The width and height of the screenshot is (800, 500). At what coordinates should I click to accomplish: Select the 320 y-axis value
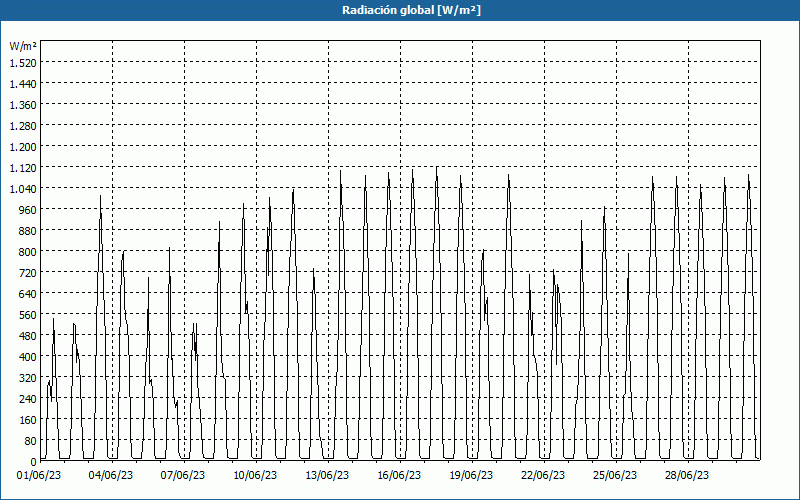pyautogui.click(x=28, y=378)
